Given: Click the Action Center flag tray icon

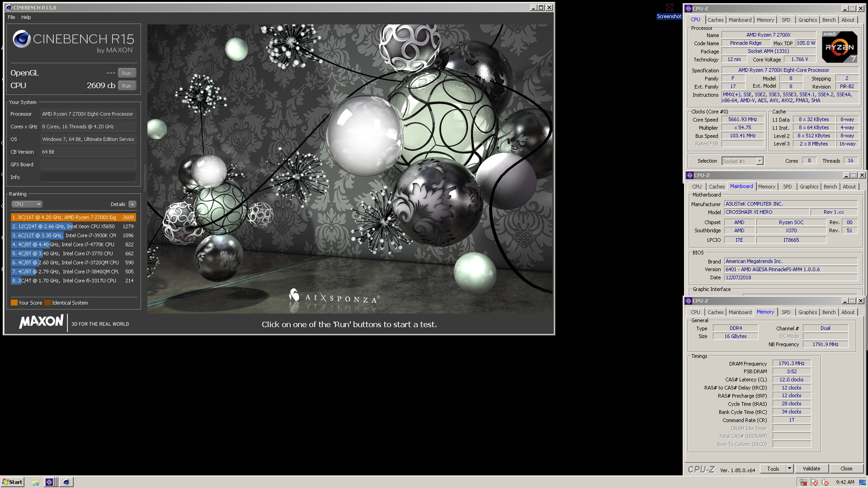Looking at the screenshot, I should 814,482.
